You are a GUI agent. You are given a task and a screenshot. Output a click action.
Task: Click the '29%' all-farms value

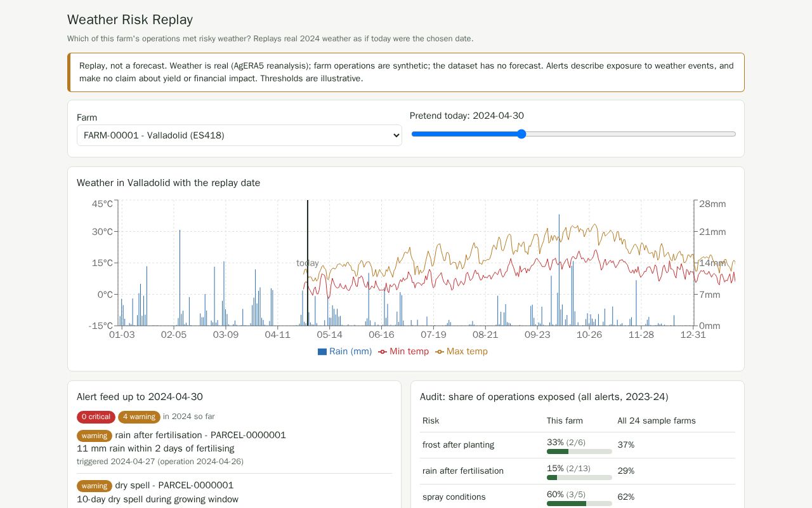point(626,471)
